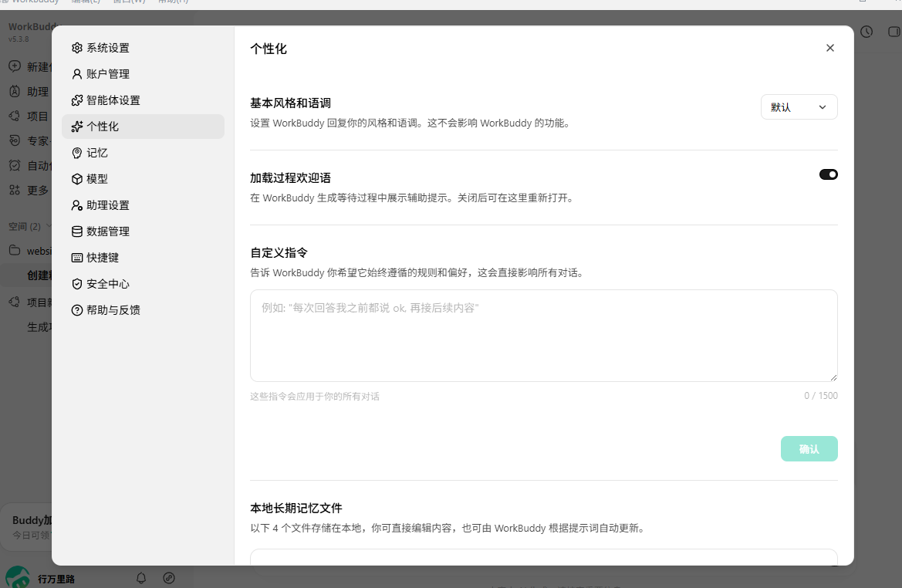
Task: Click the 自定义指令 text area
Action: [x=544, y=336]
